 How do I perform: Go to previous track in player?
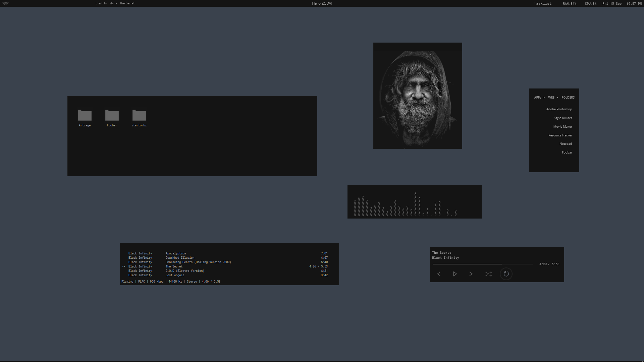click(x=439, y=274)
